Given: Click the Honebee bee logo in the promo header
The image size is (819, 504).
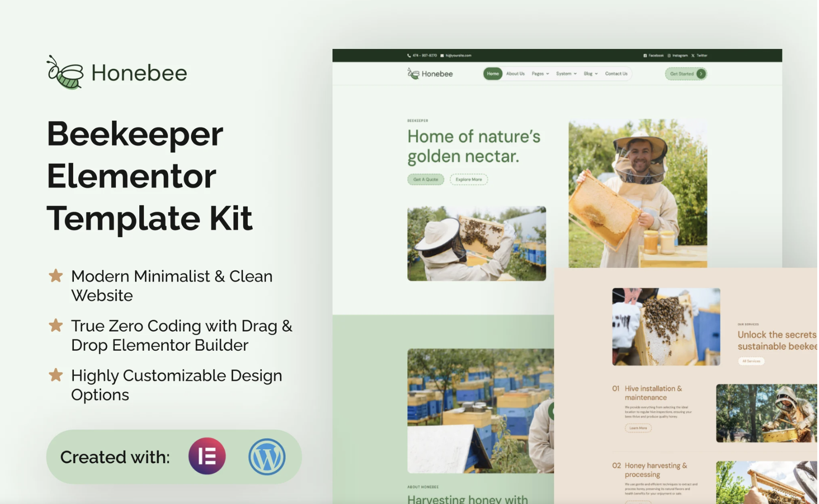Looking at the screenshot, I should (x=65, y=72).
